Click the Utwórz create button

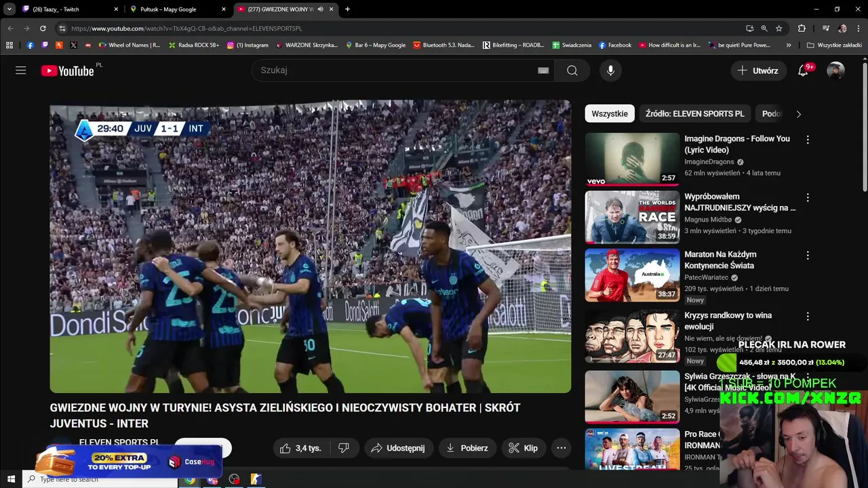[x=757, y=70]
